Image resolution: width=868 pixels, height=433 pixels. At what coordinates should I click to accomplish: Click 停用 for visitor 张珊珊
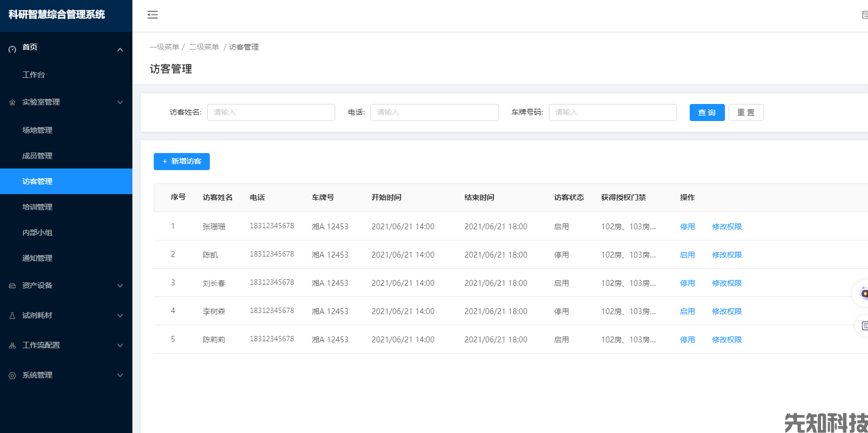pos(687,227)
